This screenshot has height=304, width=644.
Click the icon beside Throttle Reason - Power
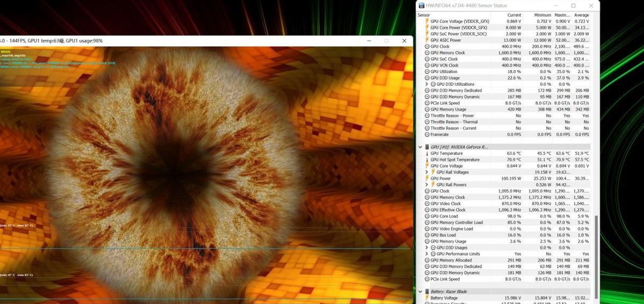(427, 115)
